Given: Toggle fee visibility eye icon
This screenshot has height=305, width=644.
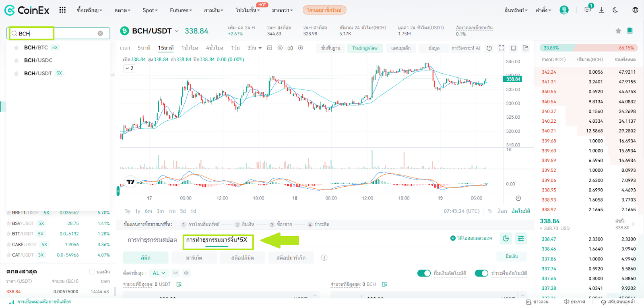Looking at the screenshot, I should point(186,273).
